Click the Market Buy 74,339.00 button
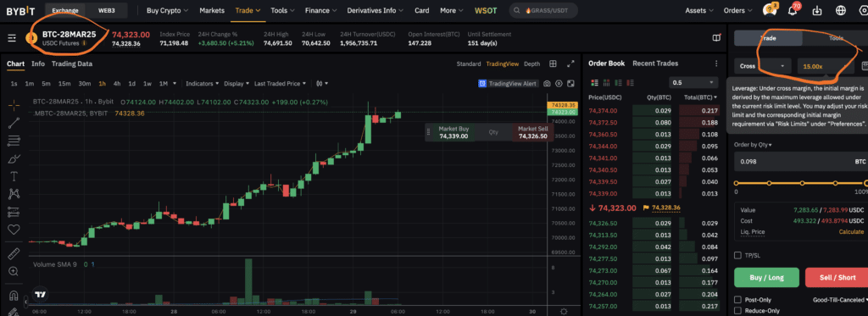Image resolution: width=868 pixels, height=316 pixels. (453, 132)
